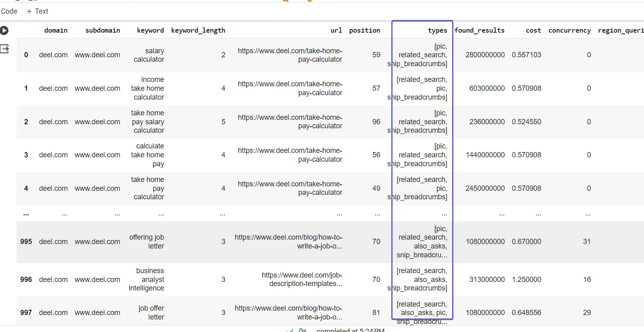
Task: Click the types cell in row 996
Action: (418, 280)
